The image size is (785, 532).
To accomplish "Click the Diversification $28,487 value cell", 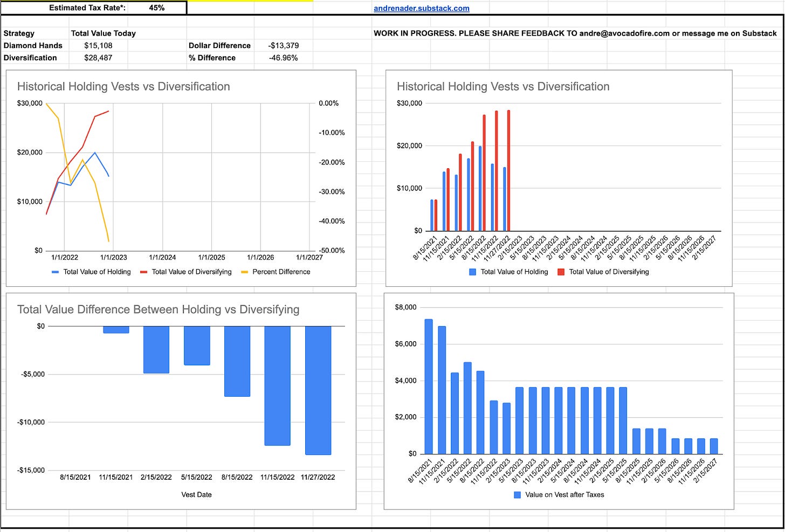I will coord(98,58).
